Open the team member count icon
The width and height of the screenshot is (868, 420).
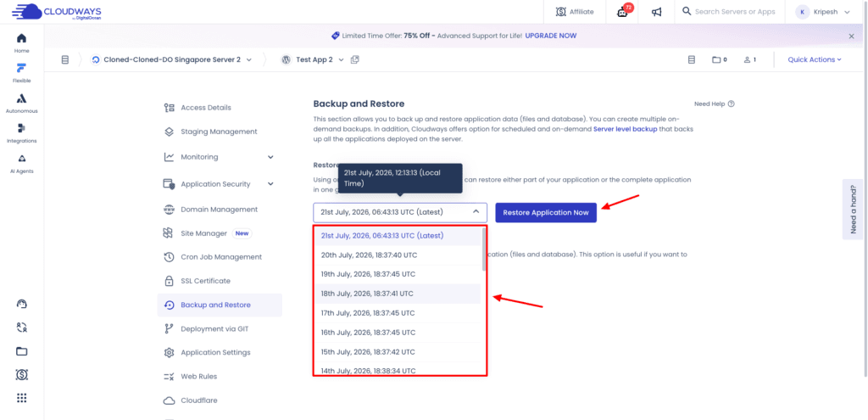pos(749,59)
